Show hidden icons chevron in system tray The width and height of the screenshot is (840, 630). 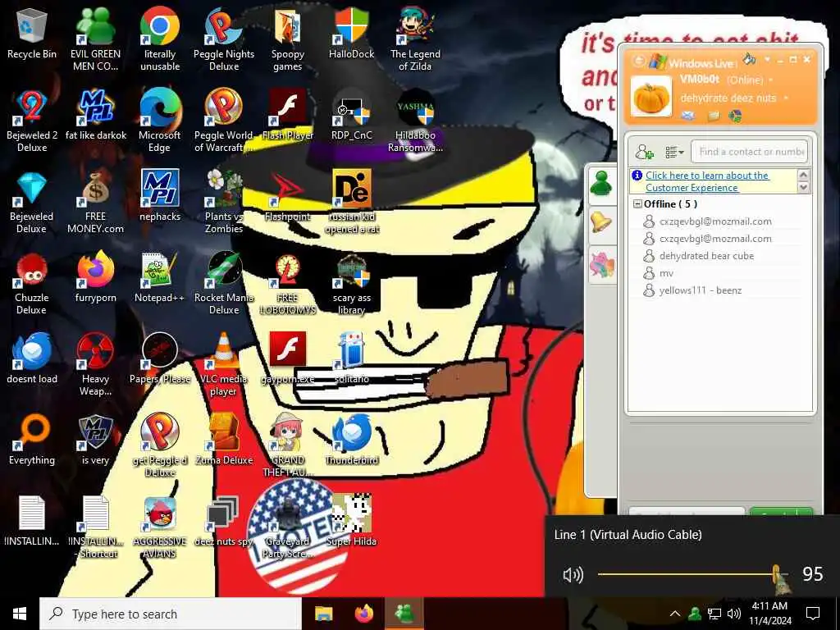pyautogui.click(x=675, y=614)
